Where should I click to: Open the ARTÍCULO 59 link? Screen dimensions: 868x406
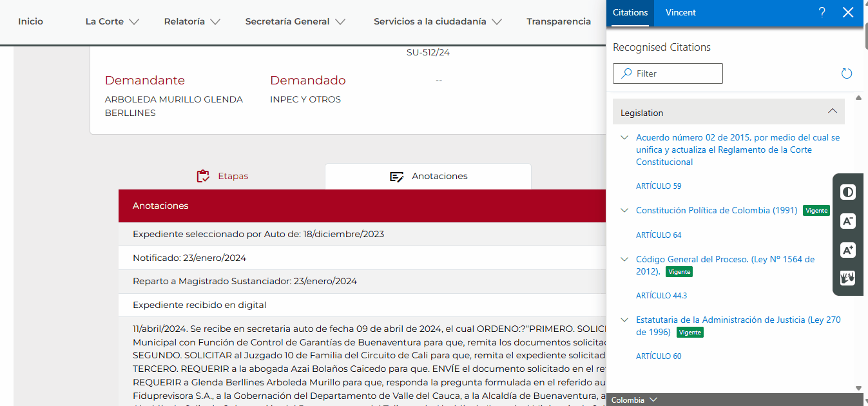point(659,186)
